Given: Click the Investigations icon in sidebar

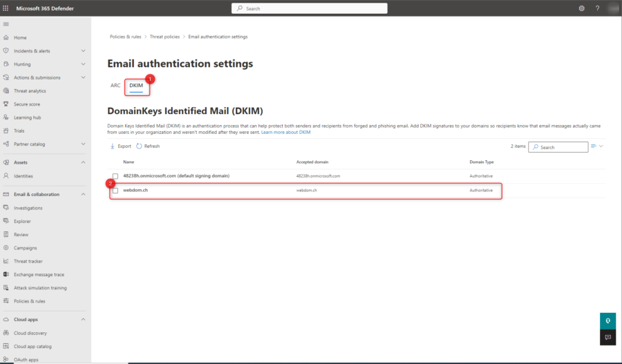Looking at the screenshot, I should (6, 208).
